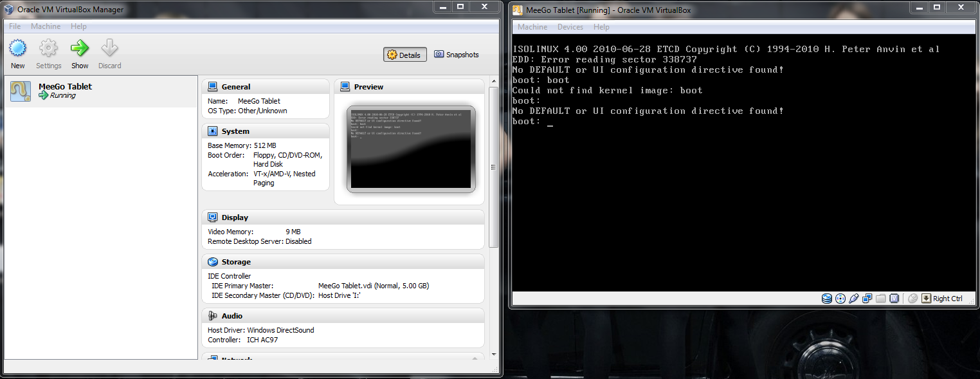The height and width of the screenshot is (379, 980).
Task: Click the Preview section header
Action: (x=409, y=87)
